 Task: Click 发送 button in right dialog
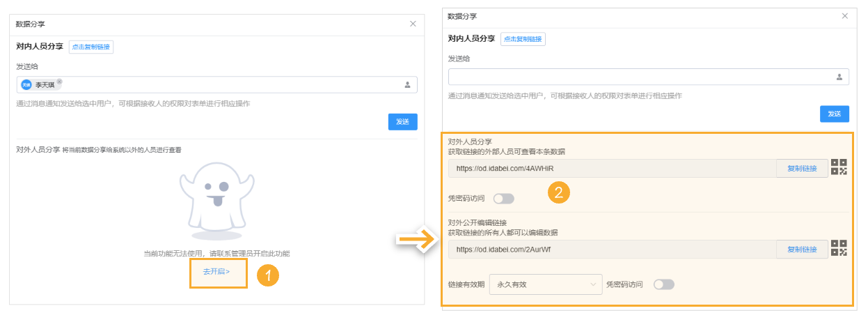tap(834, 114)
